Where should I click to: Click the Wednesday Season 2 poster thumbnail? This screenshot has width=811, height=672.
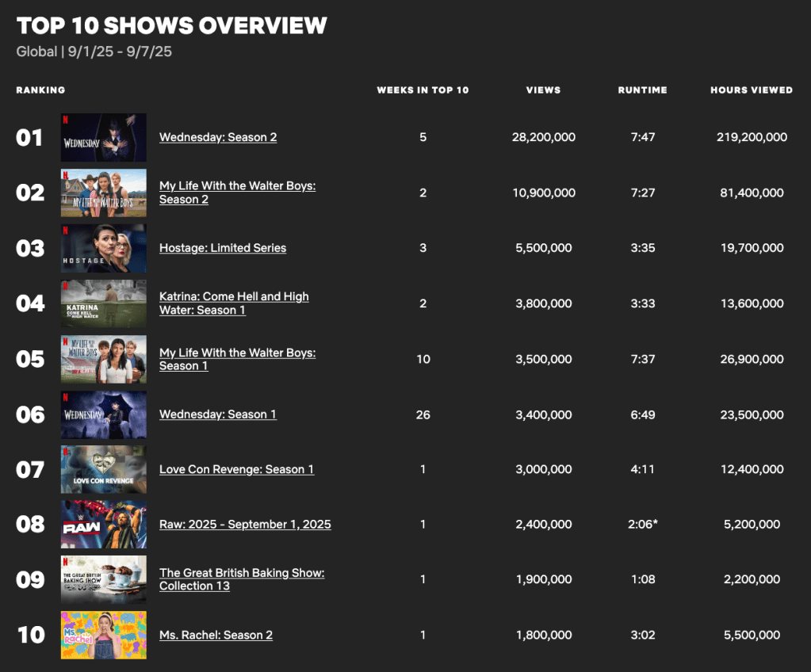pyautogui.click(x=103, y=138)
